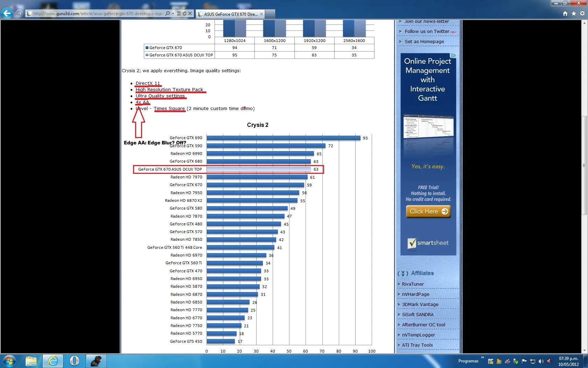Refresh the page with the reload icon

(184, 14)
